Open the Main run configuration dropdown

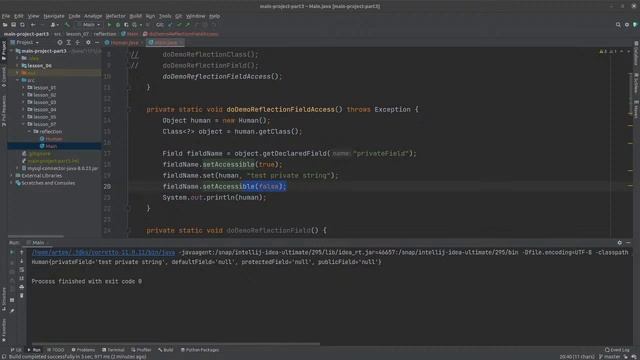click(x=89, y=25)
